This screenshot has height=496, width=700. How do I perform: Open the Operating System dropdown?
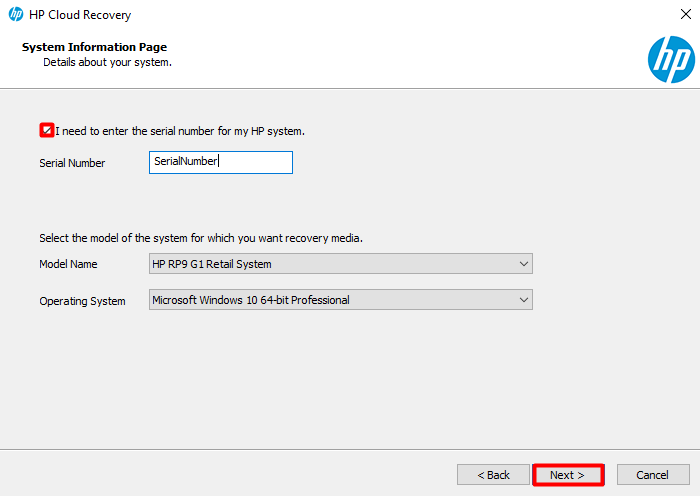click(341, 300)
